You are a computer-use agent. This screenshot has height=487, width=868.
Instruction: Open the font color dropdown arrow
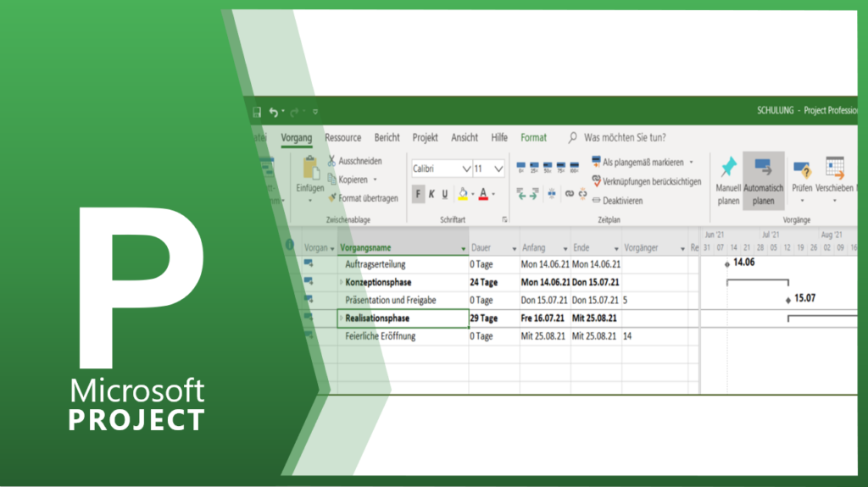(x=494, y=195)
